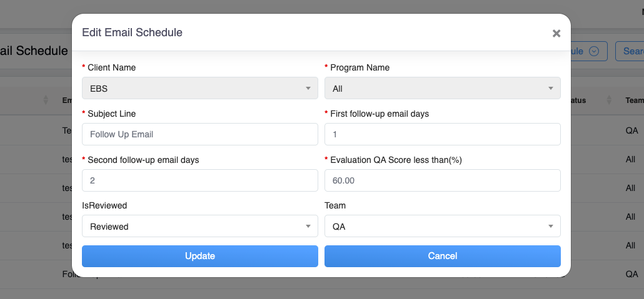Click the partially hidden Search button
The height and width of the screenshot is (299, 644).
coord(630,51)
